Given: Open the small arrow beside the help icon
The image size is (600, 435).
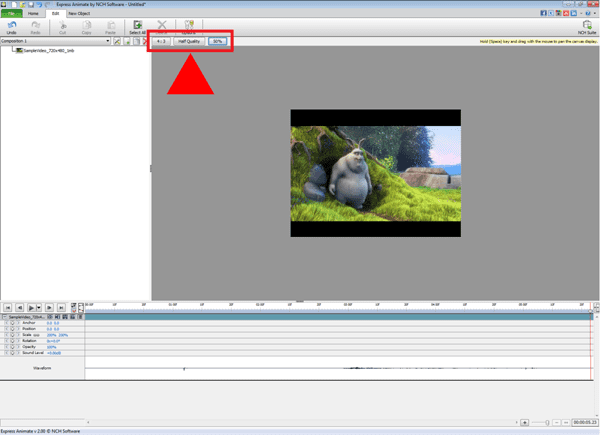Looking at the screenshot, I should tap(595, 13).
